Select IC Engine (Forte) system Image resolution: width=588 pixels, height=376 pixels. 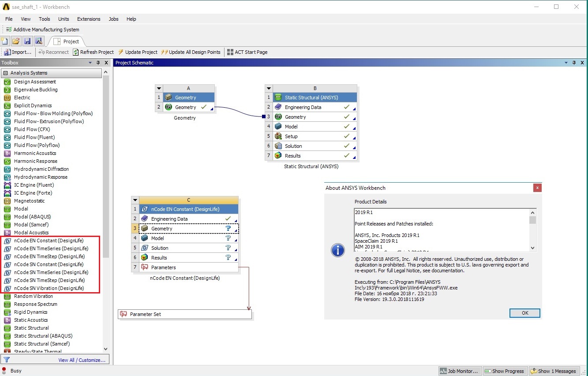[x=33, y=193]
